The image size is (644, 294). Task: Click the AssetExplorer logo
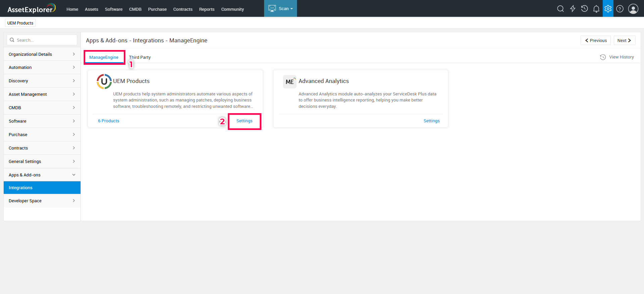(x=32, y=8)
